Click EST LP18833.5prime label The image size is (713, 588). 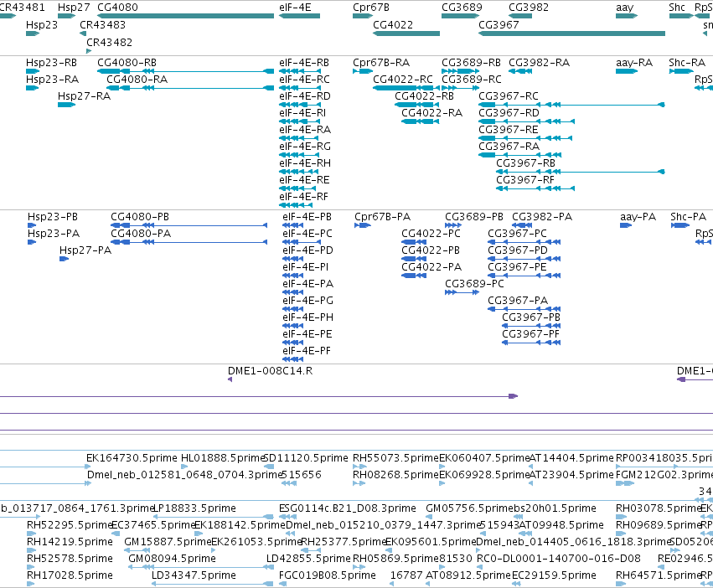point(194,508)
